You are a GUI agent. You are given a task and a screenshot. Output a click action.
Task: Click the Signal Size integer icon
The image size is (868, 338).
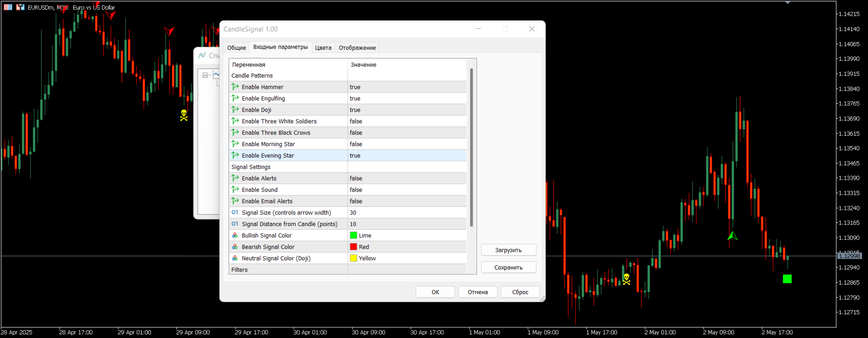(235, 212)
